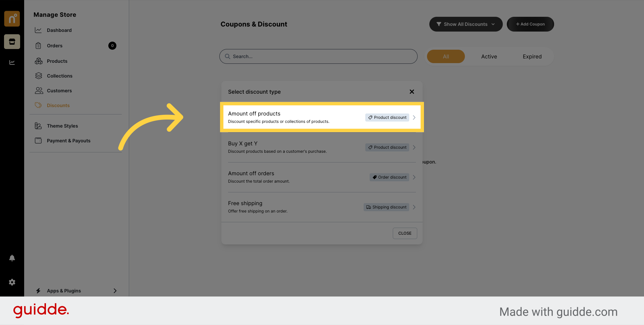Switch to Expired tab
644x325 pixels.
(532, 56)
